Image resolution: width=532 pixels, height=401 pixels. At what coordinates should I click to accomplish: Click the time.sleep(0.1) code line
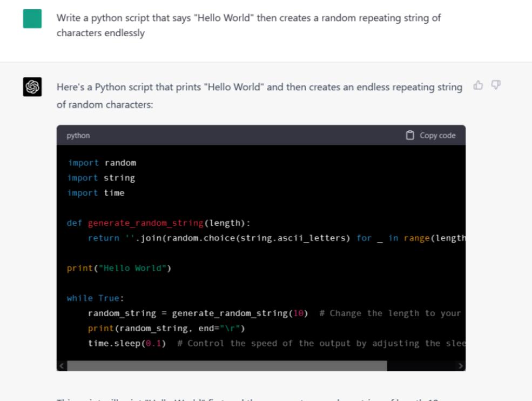coord(127,343)
